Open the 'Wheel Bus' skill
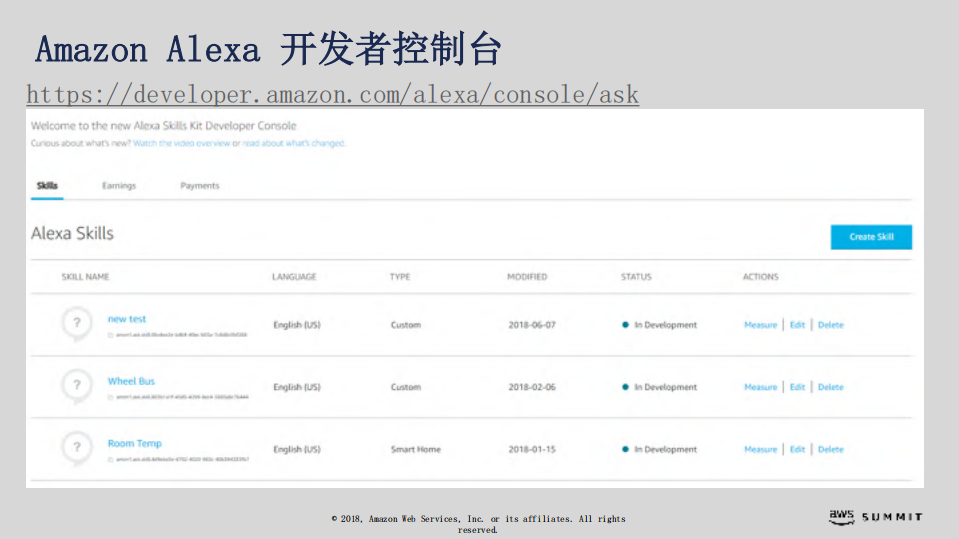Screen dimensions: 959x539 [x=131, y=381]
